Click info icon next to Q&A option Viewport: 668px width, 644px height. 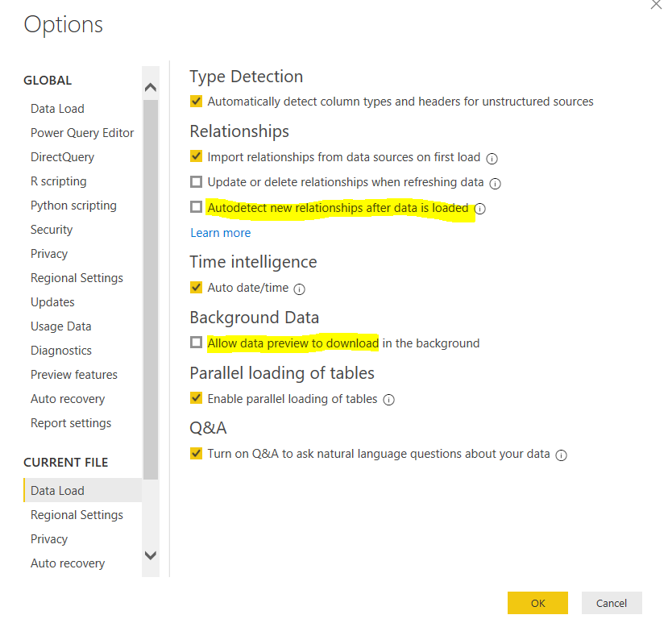tap(562, 455)
